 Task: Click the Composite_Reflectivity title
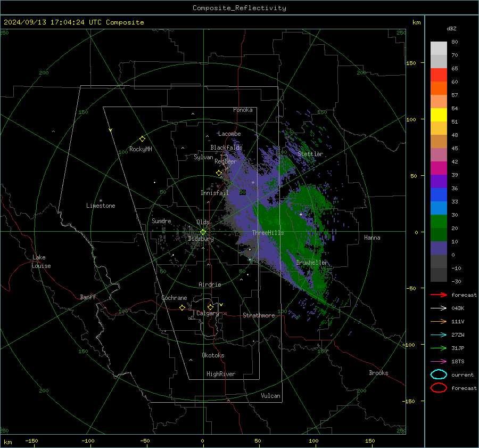tap(240, 8)
